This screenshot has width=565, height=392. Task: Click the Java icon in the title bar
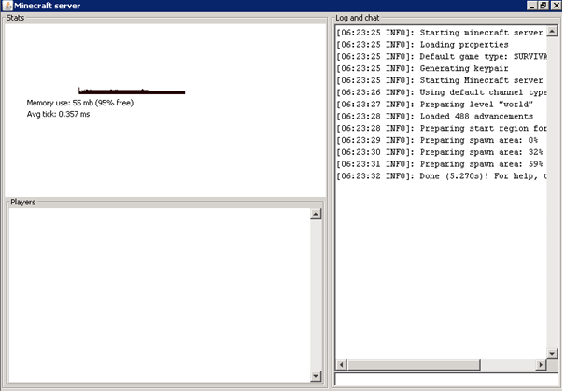7,6
